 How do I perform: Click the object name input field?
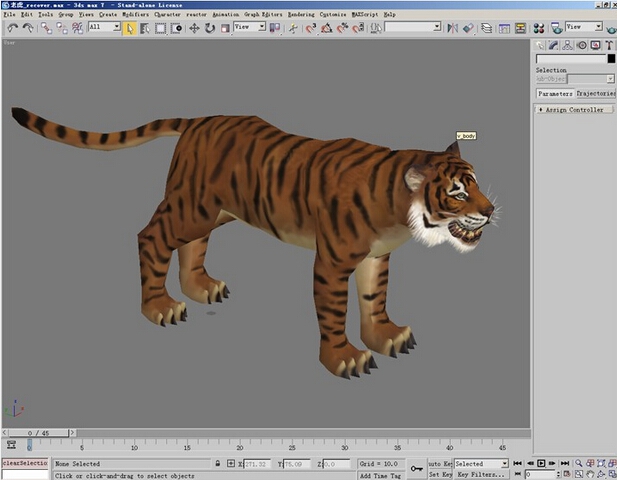tap(571, 59)
